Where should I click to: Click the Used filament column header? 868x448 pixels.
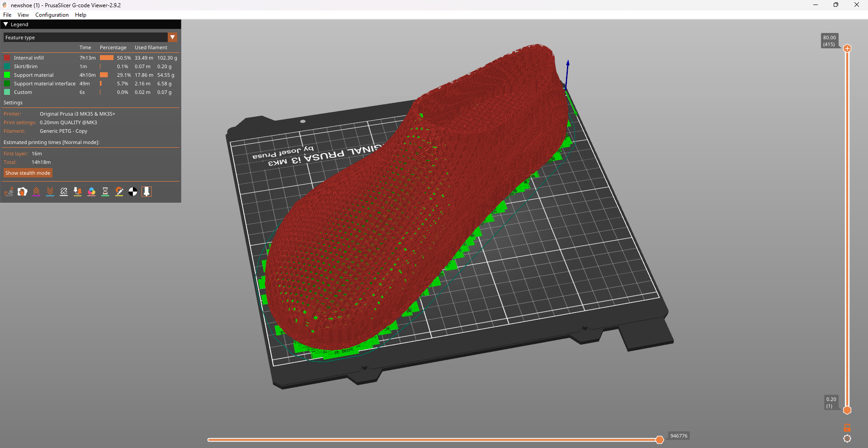(x=151, y=47)
